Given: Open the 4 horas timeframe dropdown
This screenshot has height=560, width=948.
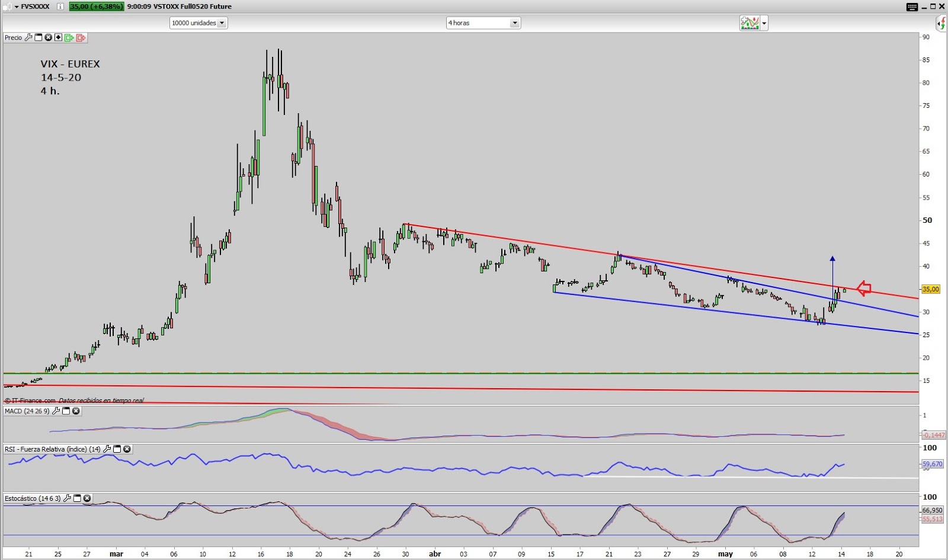Looking at the screenshot, I should pos(483,23).
